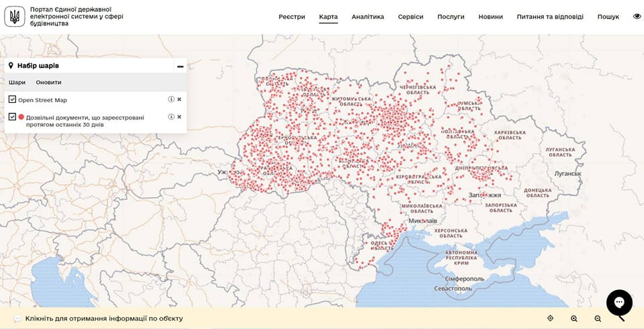Go to the Аналітика section
644x329 pixels.
pos(368,17)
